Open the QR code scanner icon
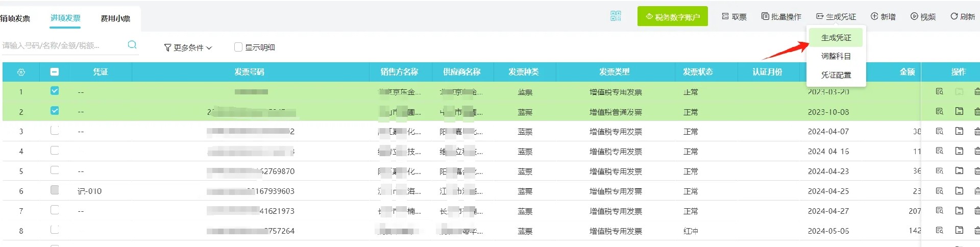Viewport: 980px width, 247px height. coord(616,16)
